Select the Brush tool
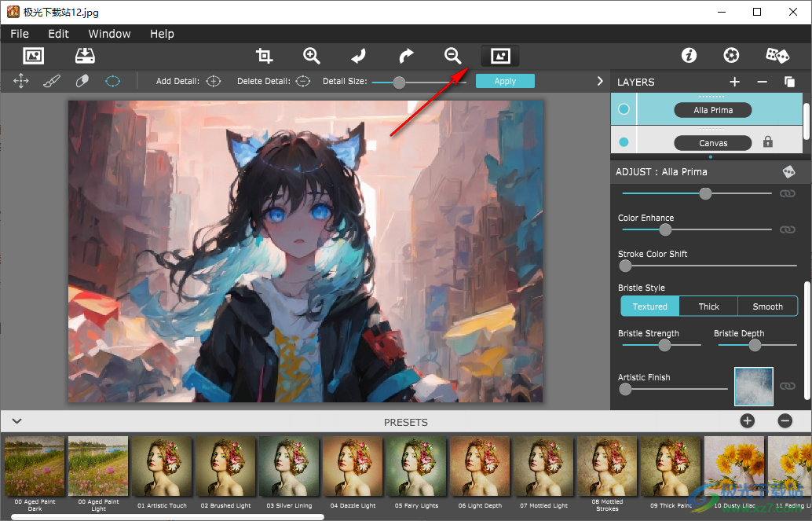The image size is (812, 521). (x=52, y=80)
